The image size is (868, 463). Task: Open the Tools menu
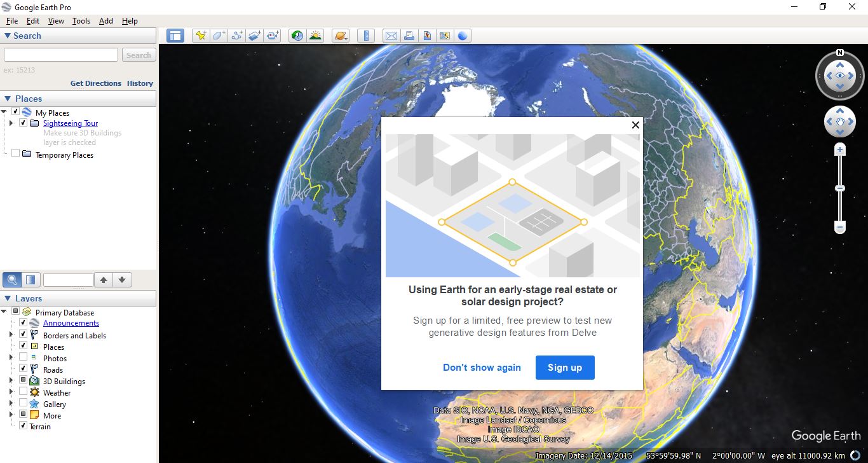click(81, 21)
